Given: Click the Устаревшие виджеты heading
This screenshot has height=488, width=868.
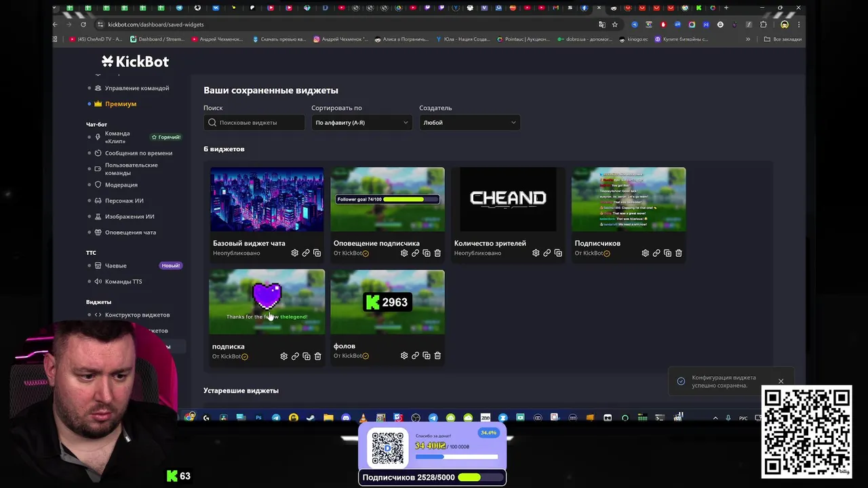Looking at the screenshot, I should coord(241,391).
